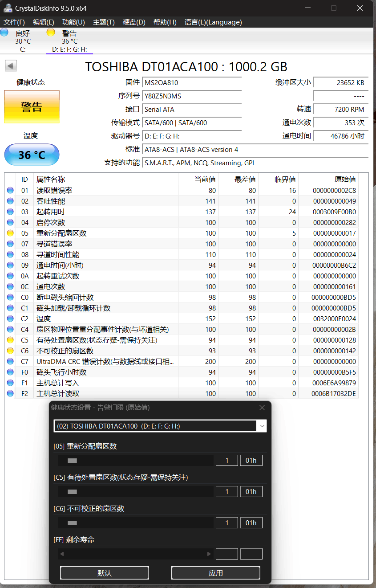The image size is (376, 588).
Task: Click the yellow 警告 indicator above D: E: F: G: H:
Action: 50,32
